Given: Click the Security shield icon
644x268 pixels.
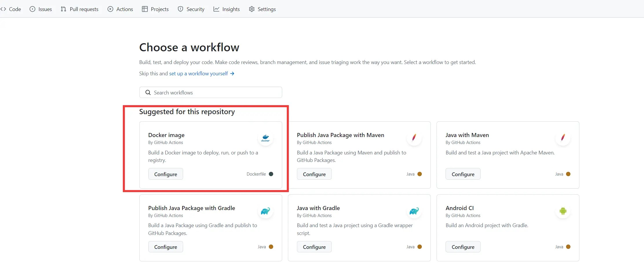Looking at the screenshot, I should [x=180, y=9].
